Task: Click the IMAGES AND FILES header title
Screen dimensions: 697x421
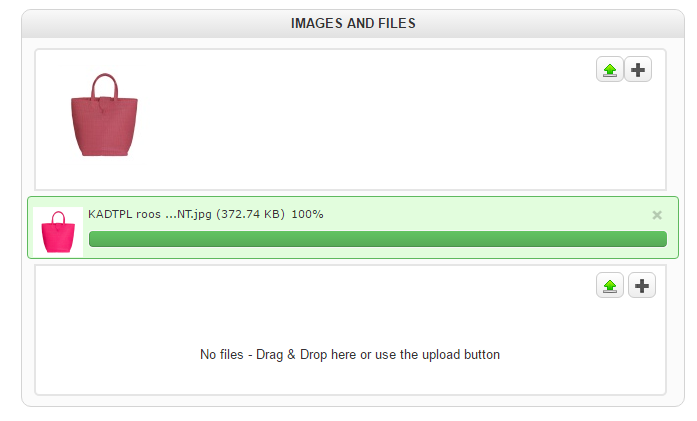Action: (x=353, y=23)
